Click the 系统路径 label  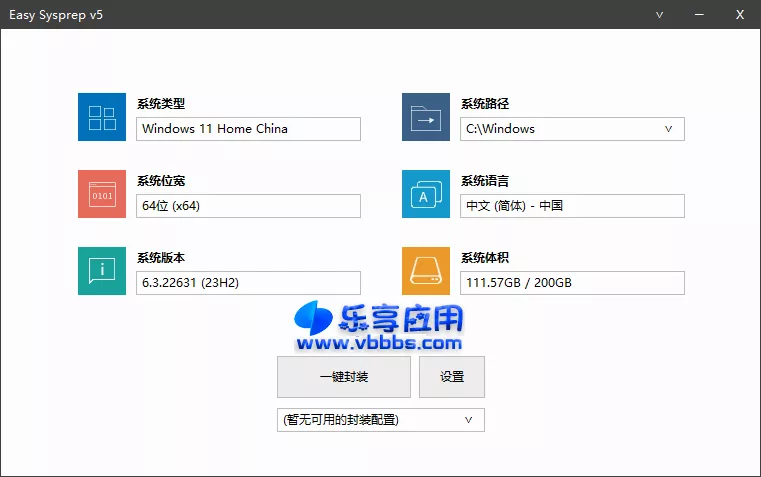(485, 103)
